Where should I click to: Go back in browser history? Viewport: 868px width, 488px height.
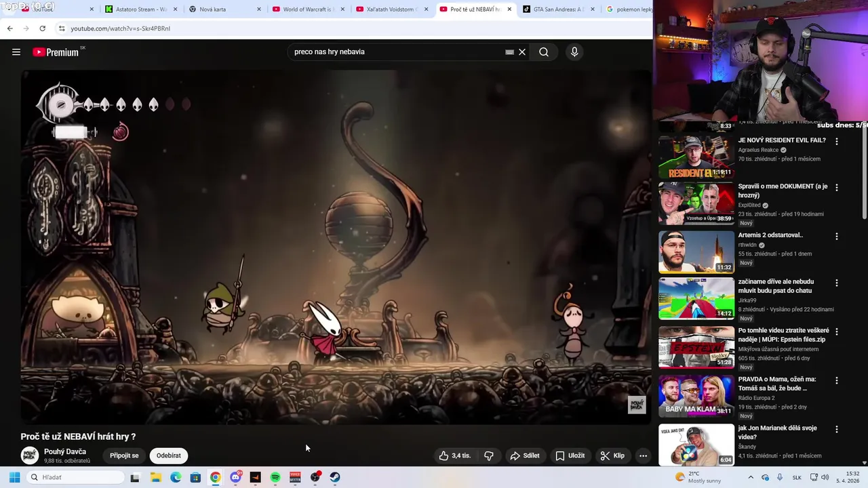tap(9, 28)
